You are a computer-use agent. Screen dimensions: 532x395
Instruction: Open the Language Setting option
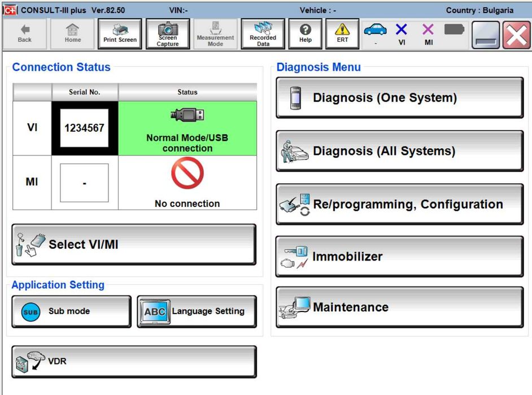click(197, 311)
